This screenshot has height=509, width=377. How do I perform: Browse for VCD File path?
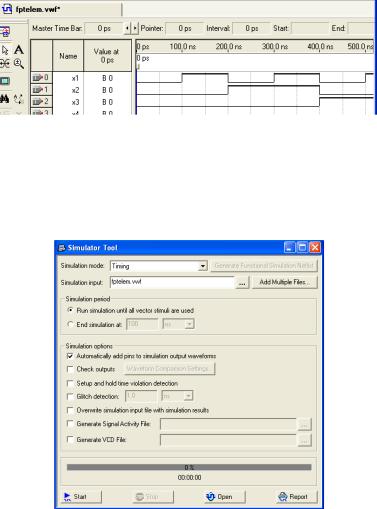point(304,440)
